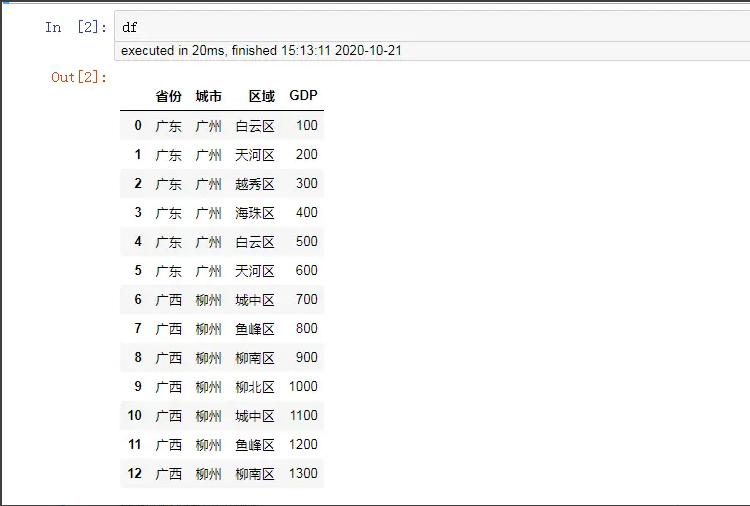Click 天河区 in row 1
The height and width of the screenshot is (506, 750).
pyautogui.click(x=255, y=155)
